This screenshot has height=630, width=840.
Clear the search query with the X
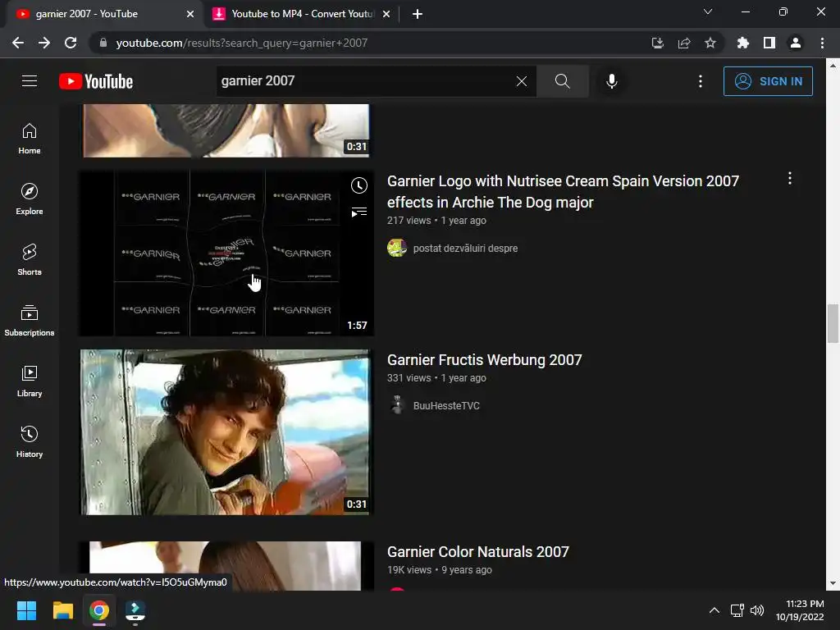pyautogui.click(x=521, y=81)
